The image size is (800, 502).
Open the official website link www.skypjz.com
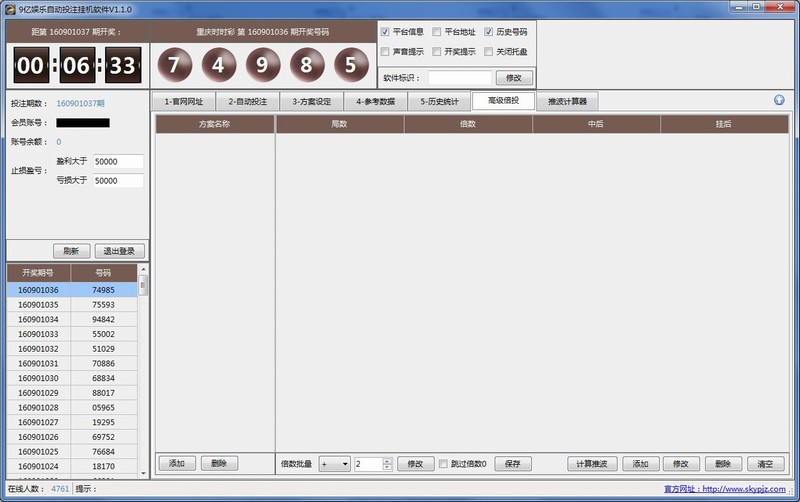745,489
